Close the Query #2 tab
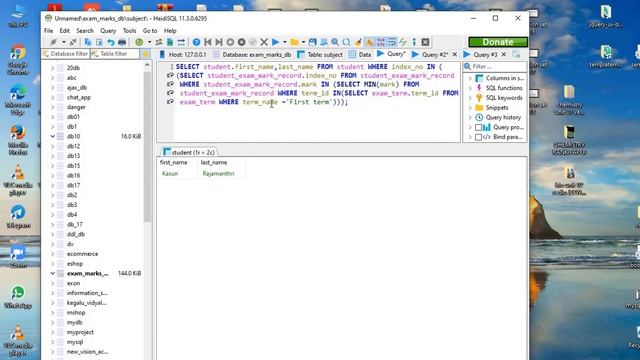Screen dimensions: 640x360 pyautogui.click(x=455, y=54)
